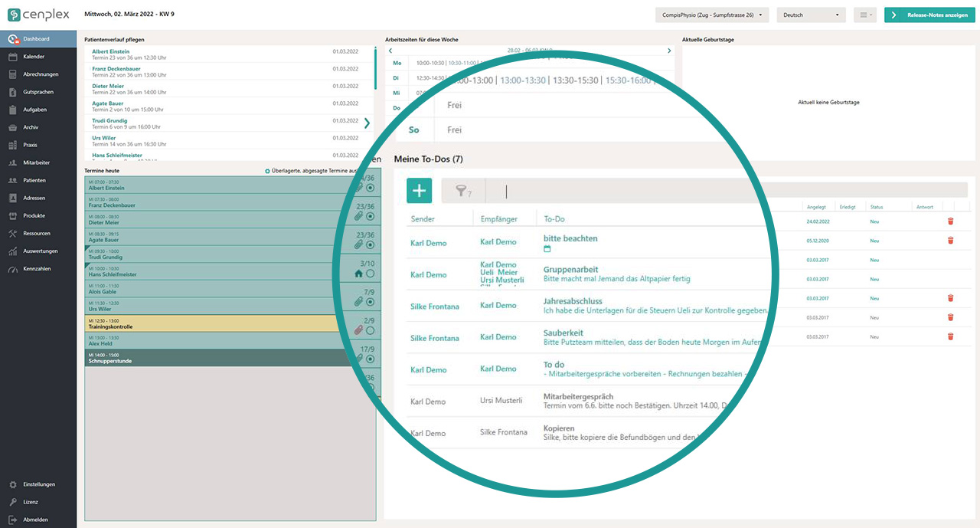Select the radio button beside 3/10
Viewport: 980px width, 528px height.
click(x=371, y=274)
